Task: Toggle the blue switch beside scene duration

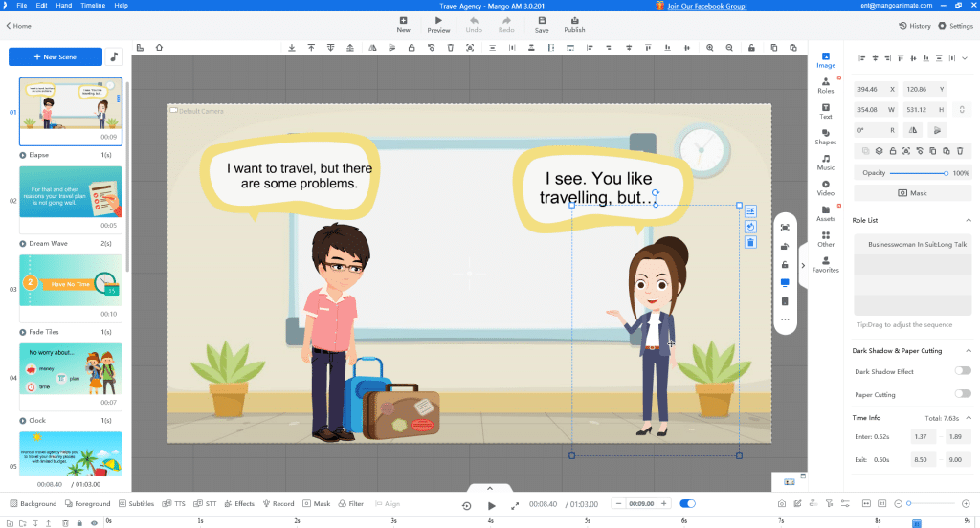Action: [687, 504]
